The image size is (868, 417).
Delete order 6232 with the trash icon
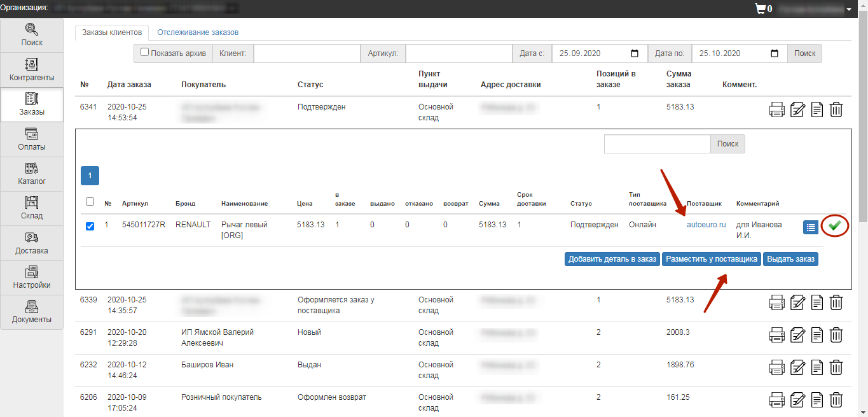(837, 367)
